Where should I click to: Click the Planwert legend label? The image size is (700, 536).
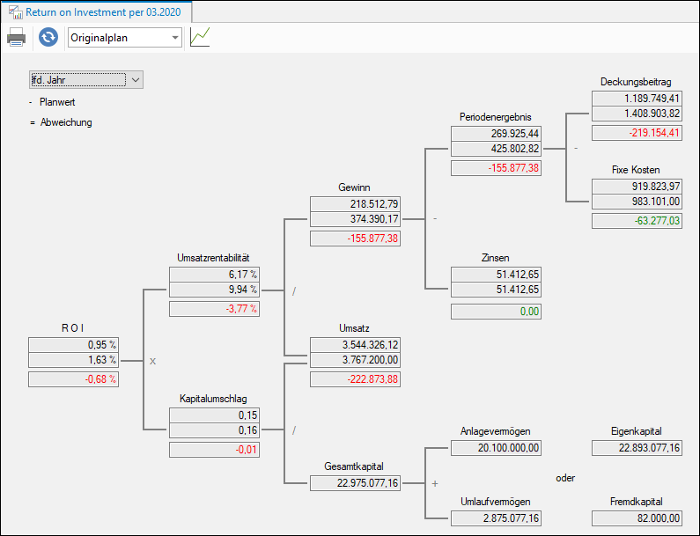point(57,102)
